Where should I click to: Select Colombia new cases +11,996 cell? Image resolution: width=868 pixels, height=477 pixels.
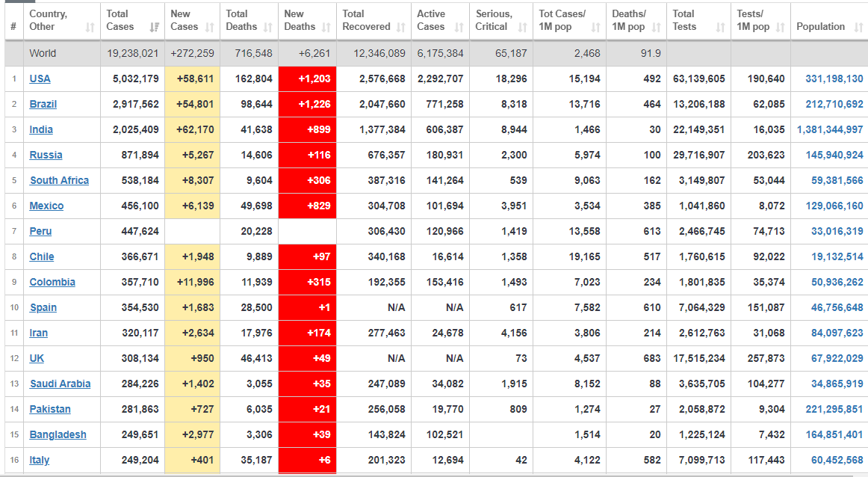pyautogui.click(x=192, y=283)
